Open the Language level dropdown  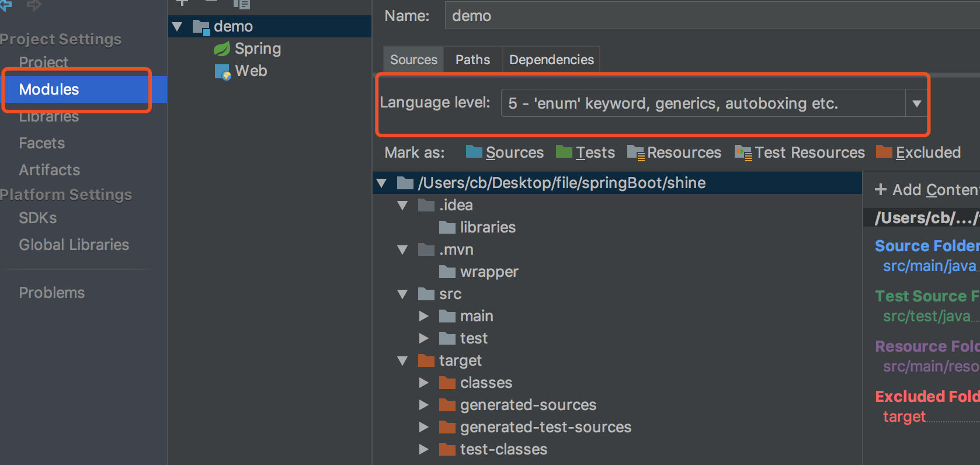tap(916, 103)
